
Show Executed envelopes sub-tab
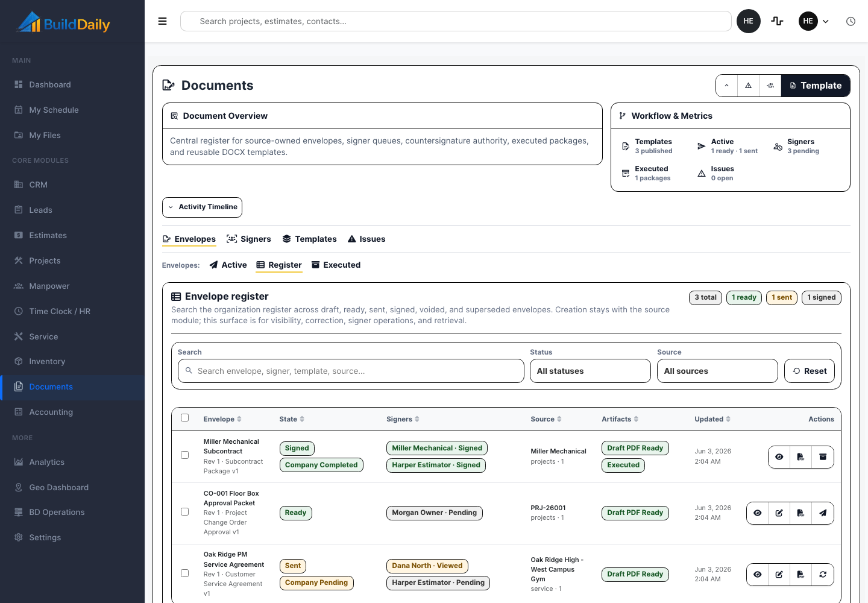336,265
